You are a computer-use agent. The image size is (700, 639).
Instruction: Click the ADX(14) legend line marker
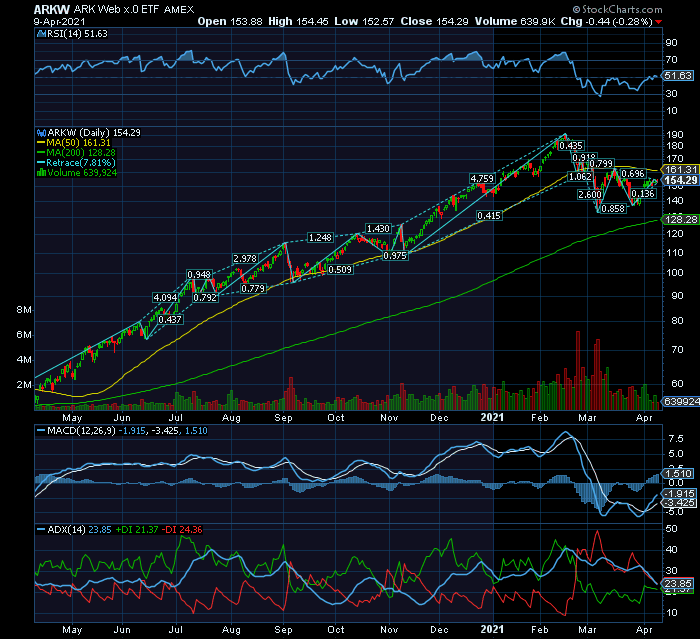[41, 530]
